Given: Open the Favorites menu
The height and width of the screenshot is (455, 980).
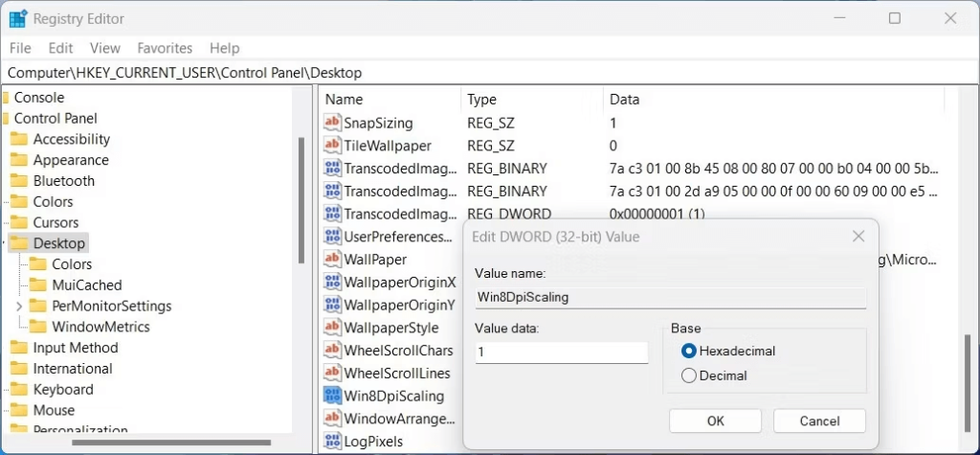Looking at the screenshot, I should (x=165, y=48).
